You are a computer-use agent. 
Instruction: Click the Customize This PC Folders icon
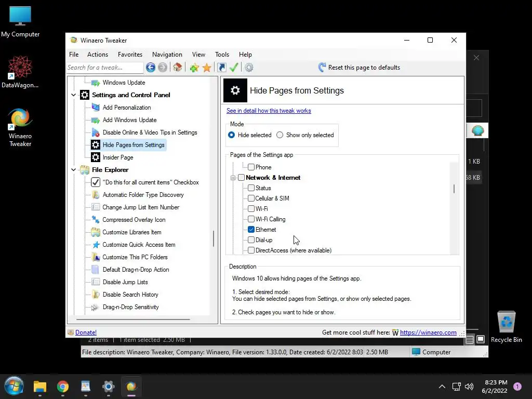[96, 257]
